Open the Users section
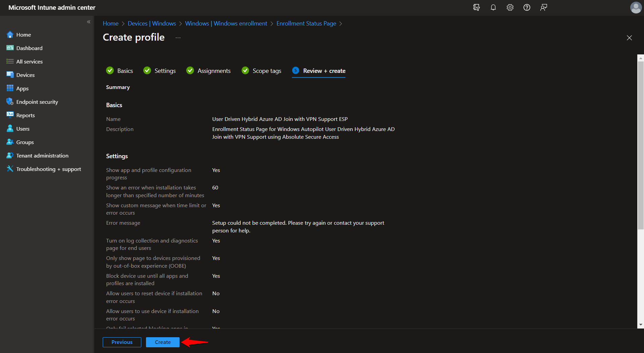 [22, 129]
